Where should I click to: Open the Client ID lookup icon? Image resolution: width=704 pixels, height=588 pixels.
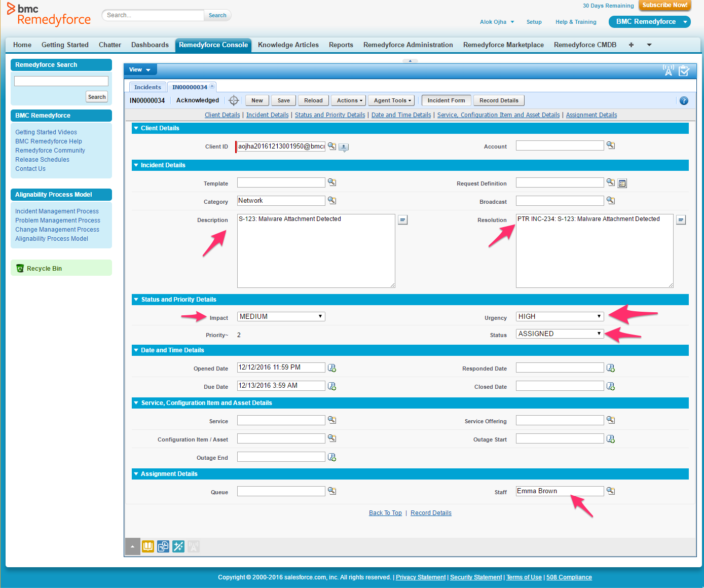(x=332, y=146)
